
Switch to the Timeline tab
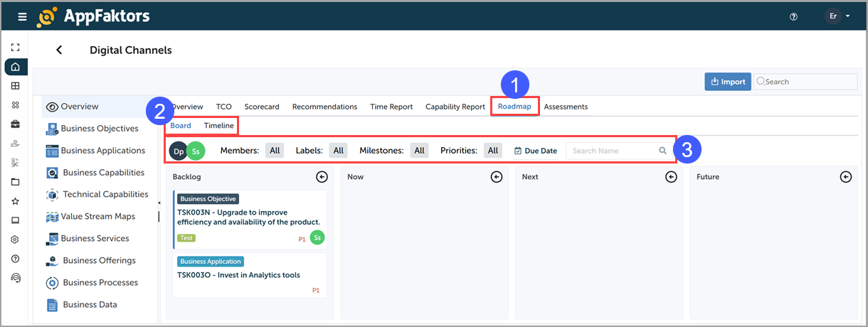click(x=218, y=126)
